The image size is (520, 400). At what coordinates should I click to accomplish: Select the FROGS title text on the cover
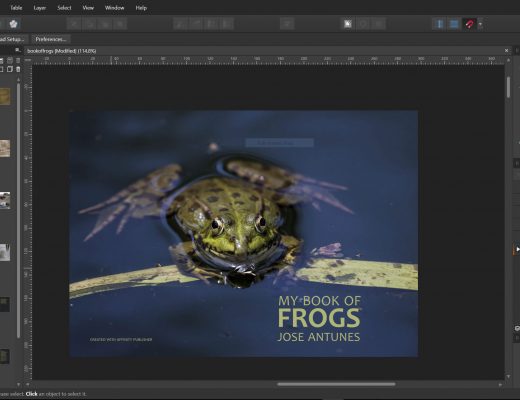[319, 318]
